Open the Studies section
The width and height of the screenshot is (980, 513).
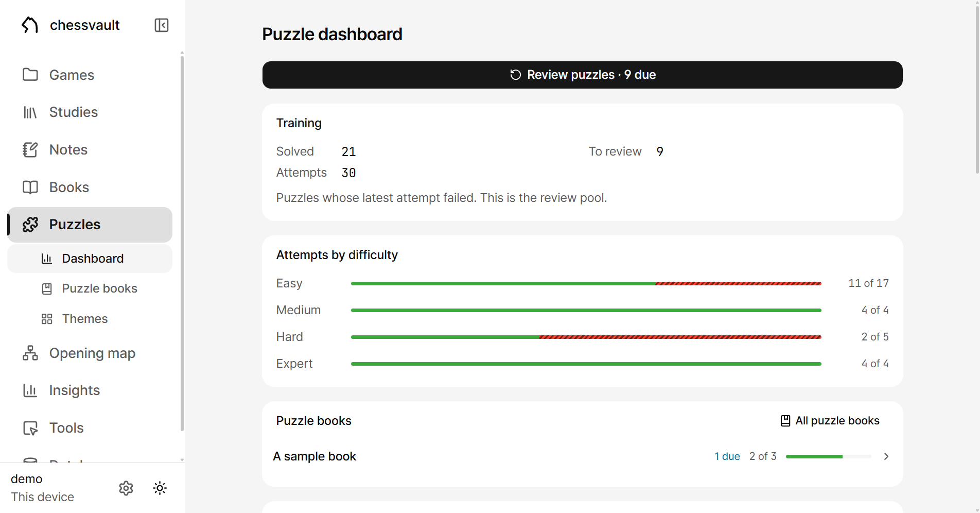coord(90,112)
